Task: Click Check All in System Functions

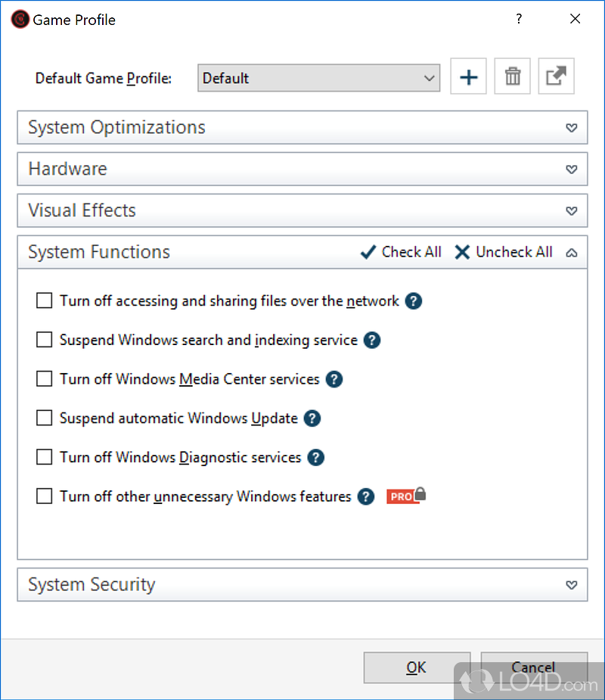Action: coord(402,252)
